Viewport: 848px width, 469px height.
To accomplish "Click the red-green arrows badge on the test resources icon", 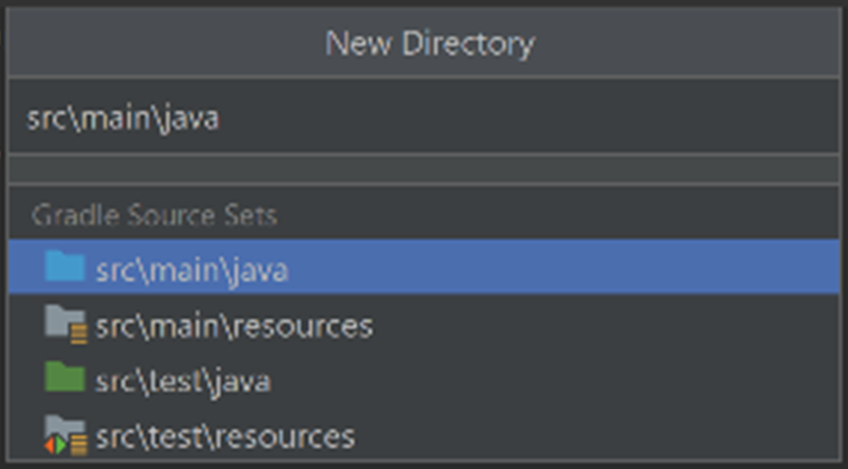I will [55, 445].
